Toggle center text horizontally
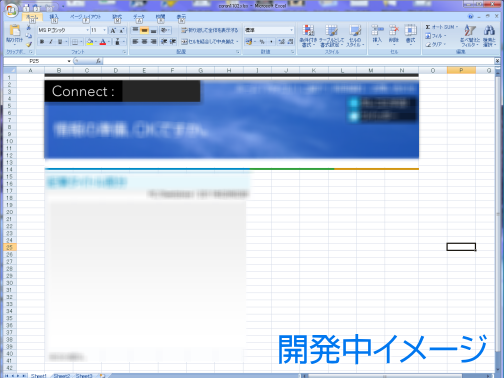504x378 pixels. pos(144,42)
